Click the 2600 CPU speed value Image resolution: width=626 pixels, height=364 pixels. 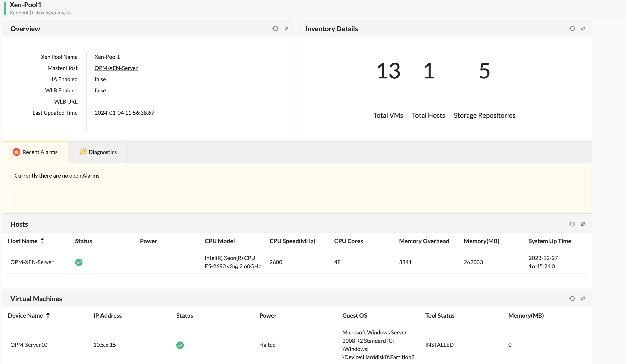click(x=276, y=262)
